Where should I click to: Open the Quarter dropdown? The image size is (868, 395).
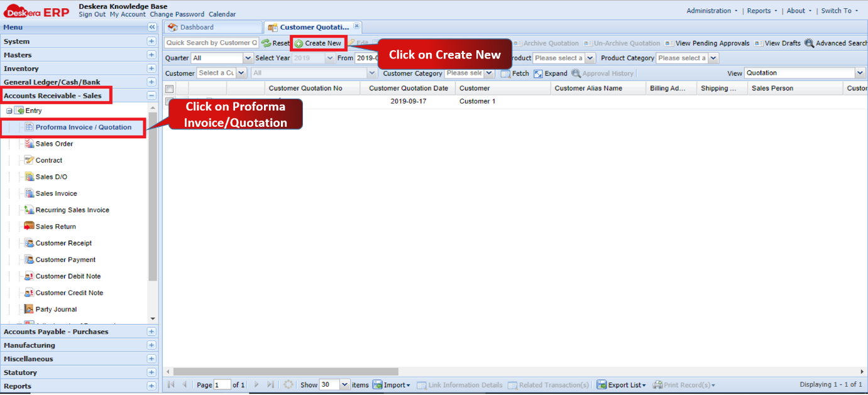point(248,58)
